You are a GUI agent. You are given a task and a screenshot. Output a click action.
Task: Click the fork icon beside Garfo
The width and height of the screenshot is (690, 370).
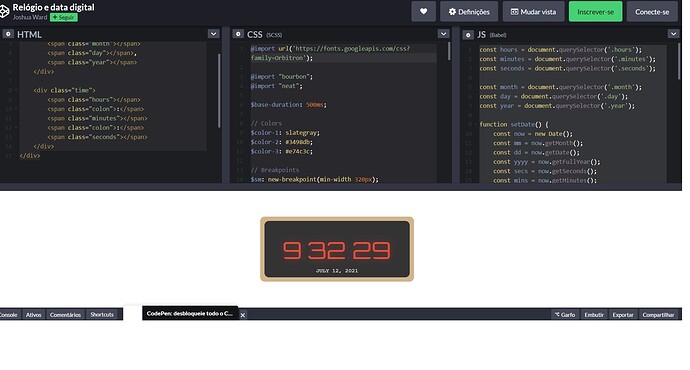click(x=557, y=315)
